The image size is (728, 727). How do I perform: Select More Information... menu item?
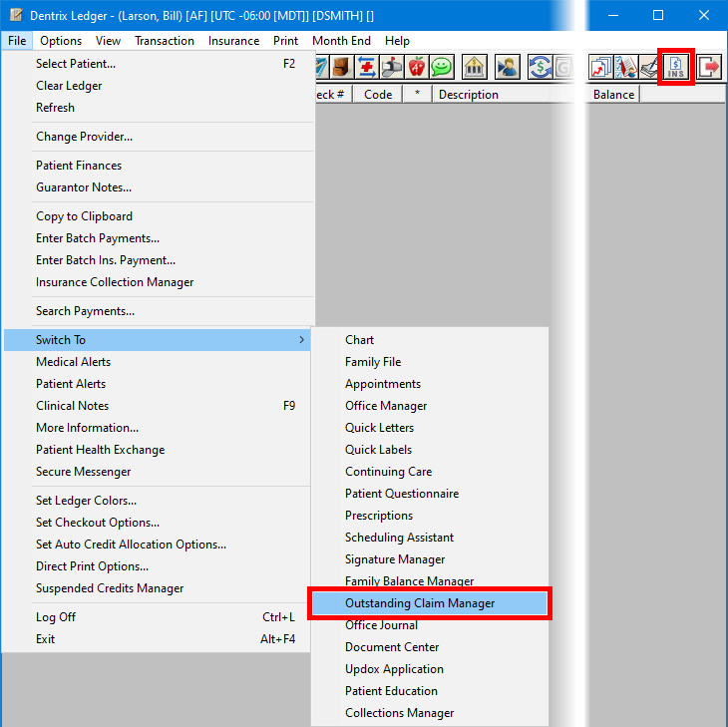point(157,428)
